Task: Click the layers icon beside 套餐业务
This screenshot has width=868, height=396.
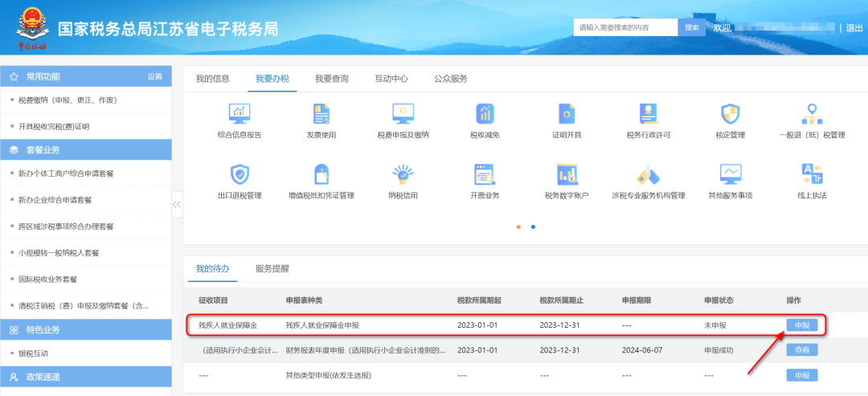Action: (14, 150)
